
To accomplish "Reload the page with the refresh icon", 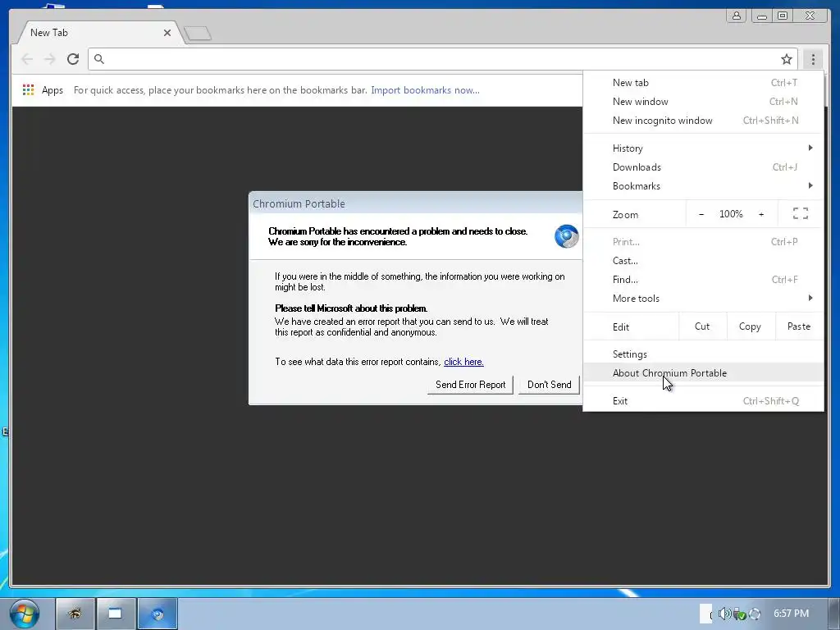I will [73, 59].
